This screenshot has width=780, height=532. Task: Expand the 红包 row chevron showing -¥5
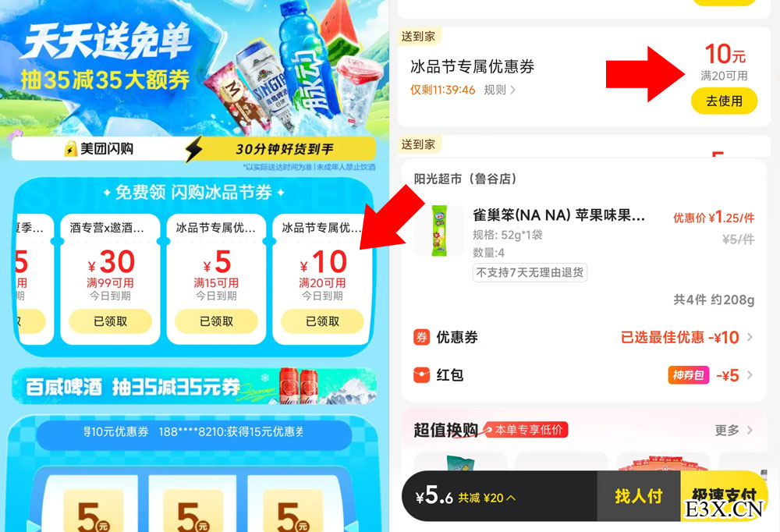coord(750,374)
